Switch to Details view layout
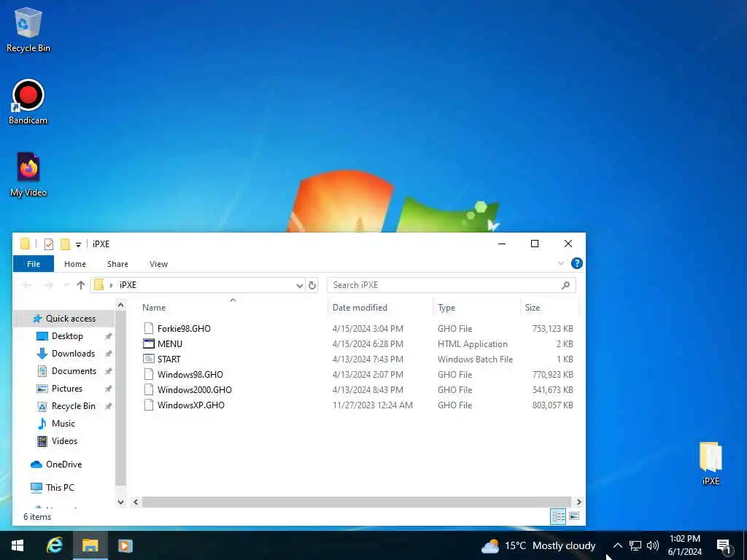Screen dimensions: 747x560 (558, 517)
